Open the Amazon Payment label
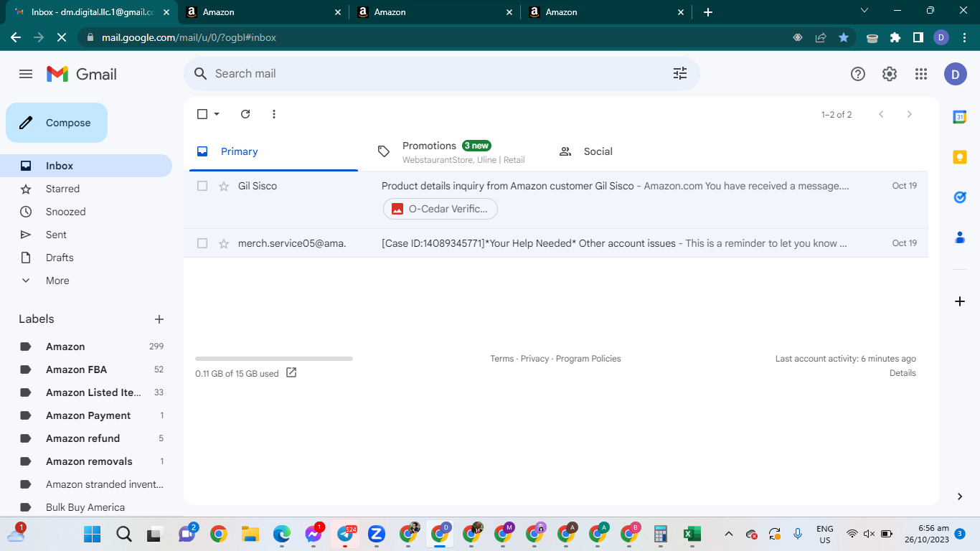Image resolution: width=980 pixels, height=551 pixels. (88, 415)
